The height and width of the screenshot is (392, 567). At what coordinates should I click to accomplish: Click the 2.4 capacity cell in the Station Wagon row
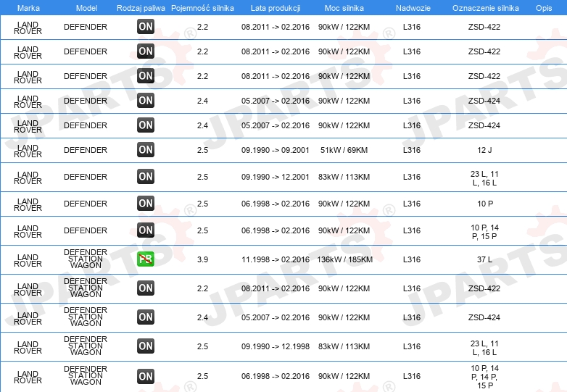(x=202, y=317)
